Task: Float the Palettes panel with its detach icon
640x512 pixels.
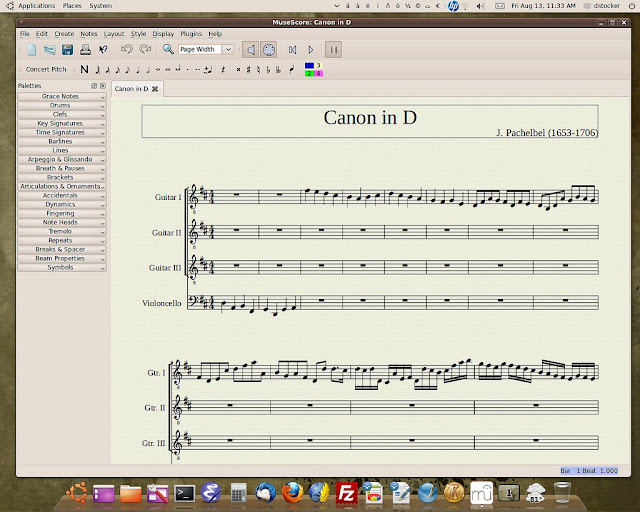Action: 94,86
